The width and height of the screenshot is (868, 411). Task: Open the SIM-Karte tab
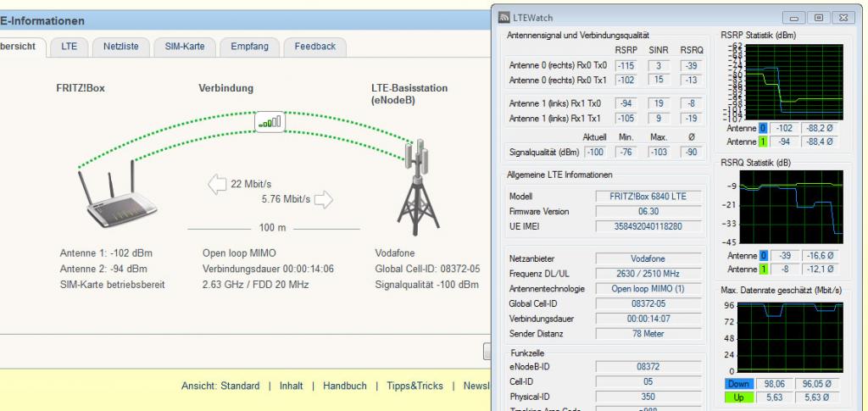(x=184, y=47)
